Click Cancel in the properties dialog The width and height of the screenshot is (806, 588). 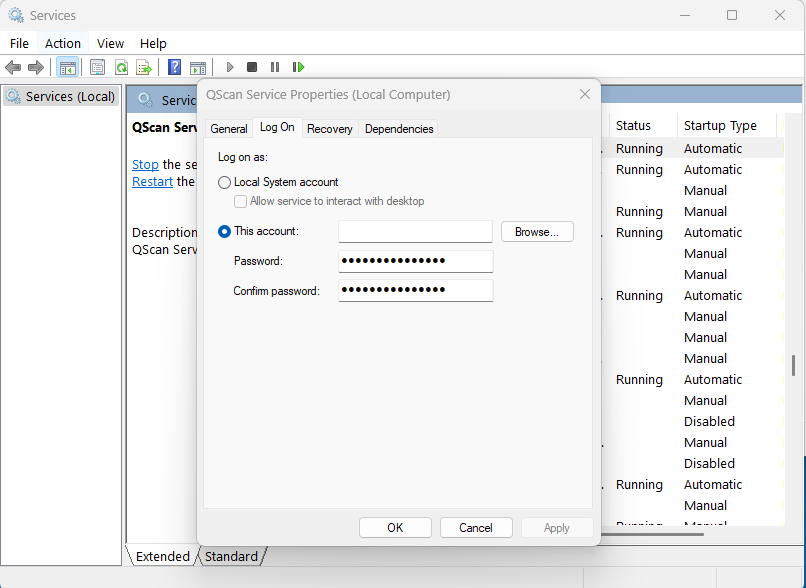[x=476, y=528]
